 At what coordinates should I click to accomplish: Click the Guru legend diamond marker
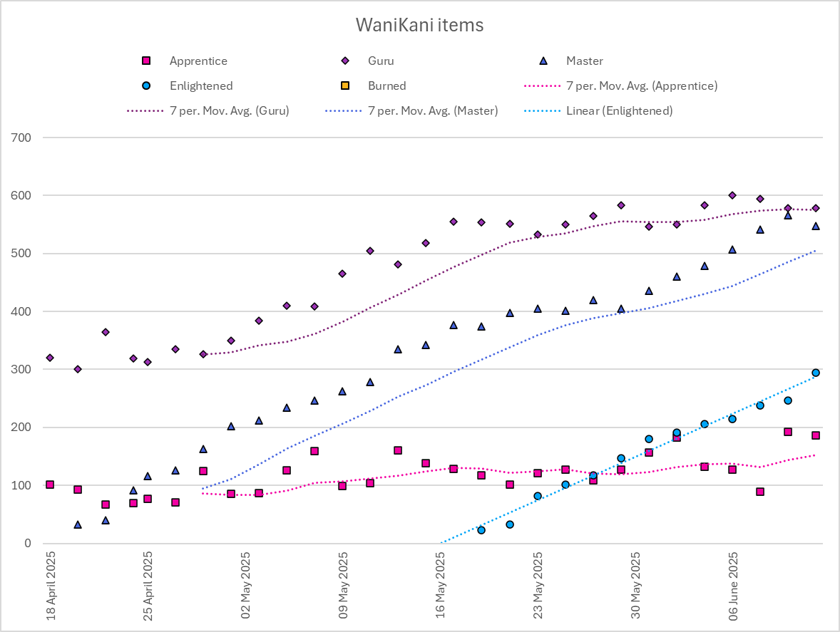(345, 61)
